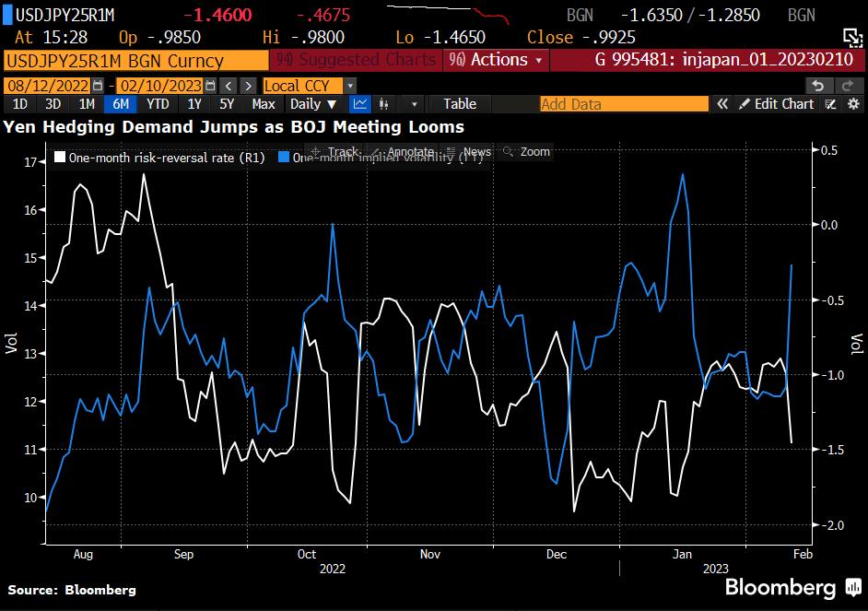Viewport: 868px width, 611px height.
Task: Click the redo arrow button
Action: (x=848, y=86)
